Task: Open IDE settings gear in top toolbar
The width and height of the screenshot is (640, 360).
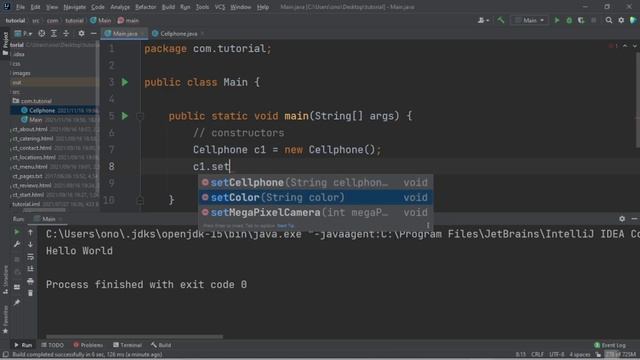Action: click(x=621, y=20)
